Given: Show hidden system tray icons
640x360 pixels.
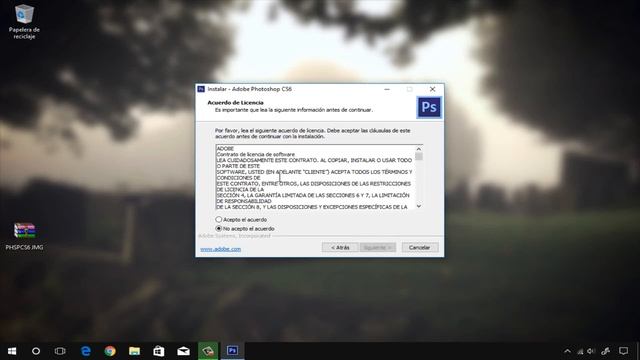Looking at the screenshot, I should [567, 351].
